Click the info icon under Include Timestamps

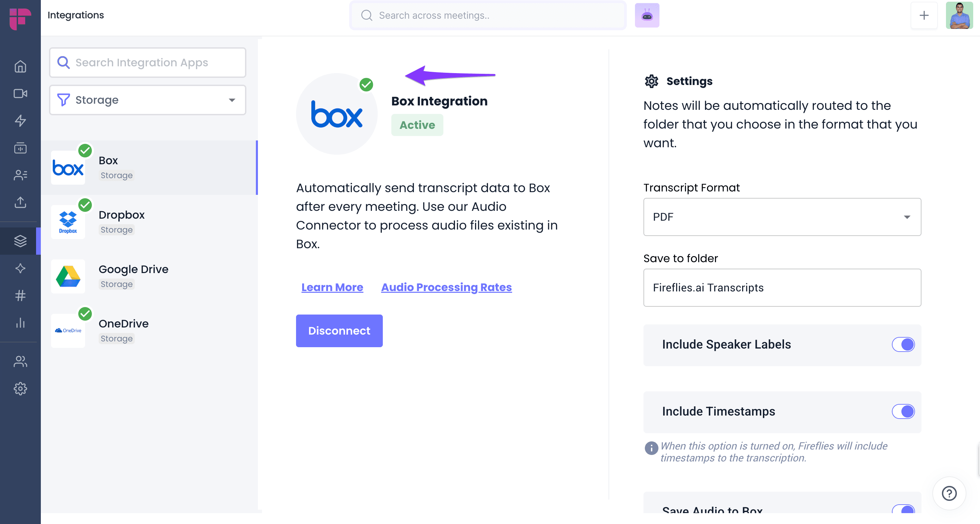tap(651, 448)
